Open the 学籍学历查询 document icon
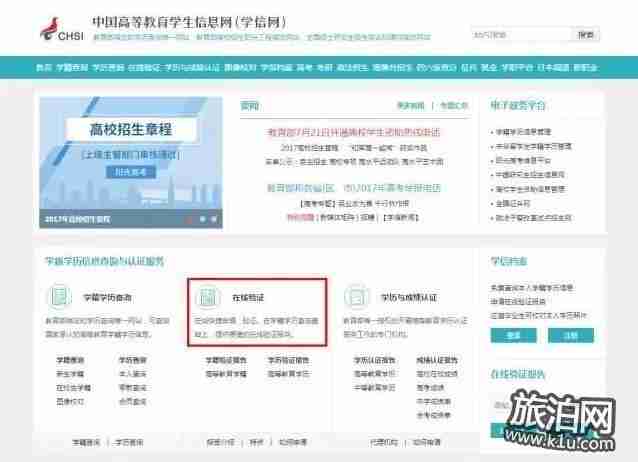The image size is (638, 462). coord(59,296)
